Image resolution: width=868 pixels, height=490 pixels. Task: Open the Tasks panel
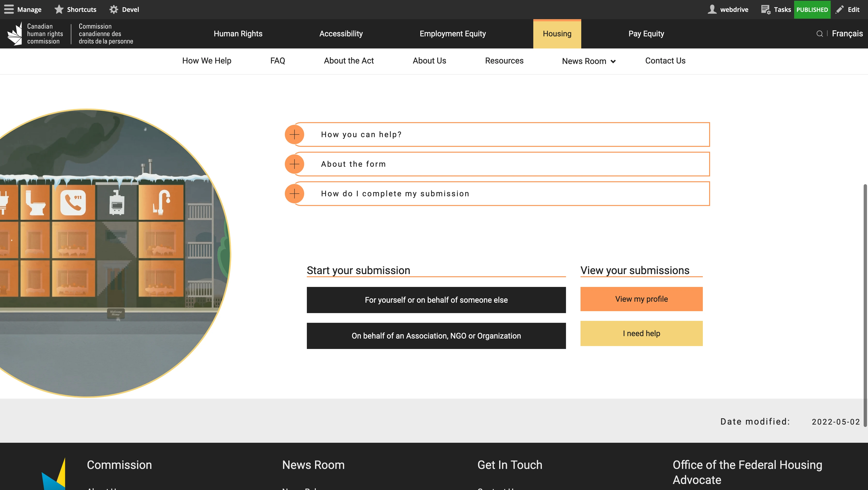[x=775, y=9]
